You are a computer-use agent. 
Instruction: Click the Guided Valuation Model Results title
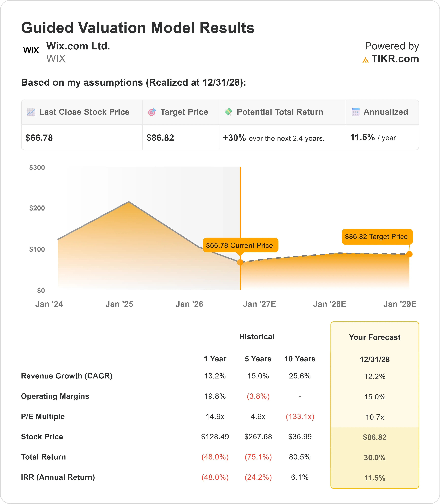point(138,28)
